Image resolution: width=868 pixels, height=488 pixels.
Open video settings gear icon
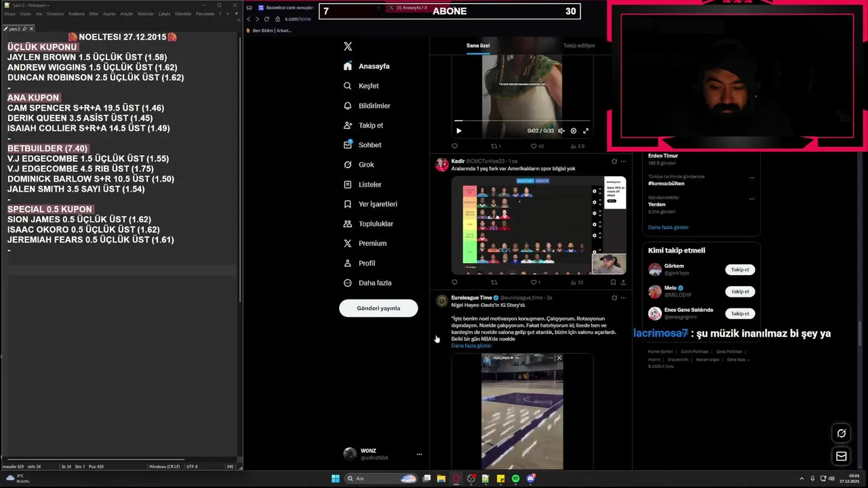pos(573,131)
